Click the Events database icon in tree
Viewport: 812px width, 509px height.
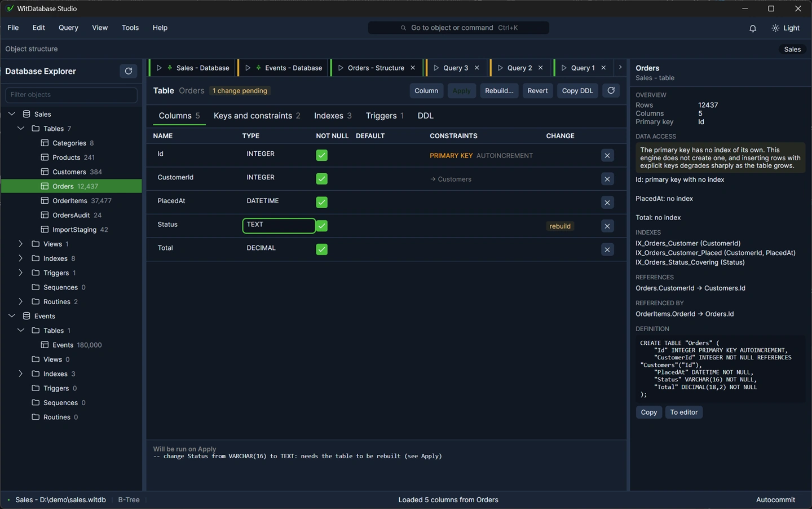pos(27,316)
